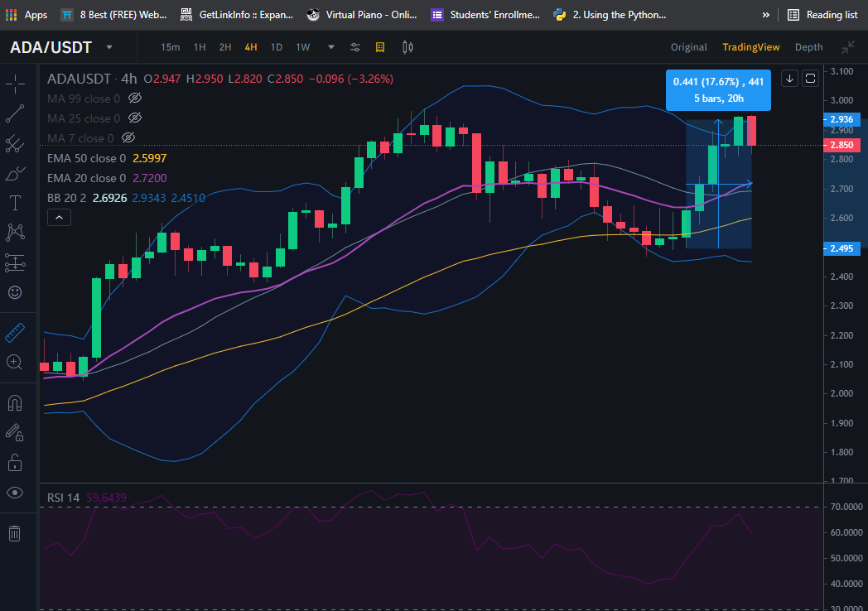Collapse the indicator legend chevron
The height and width of the screenshot is (611, 868).
[x=60, y=218]
